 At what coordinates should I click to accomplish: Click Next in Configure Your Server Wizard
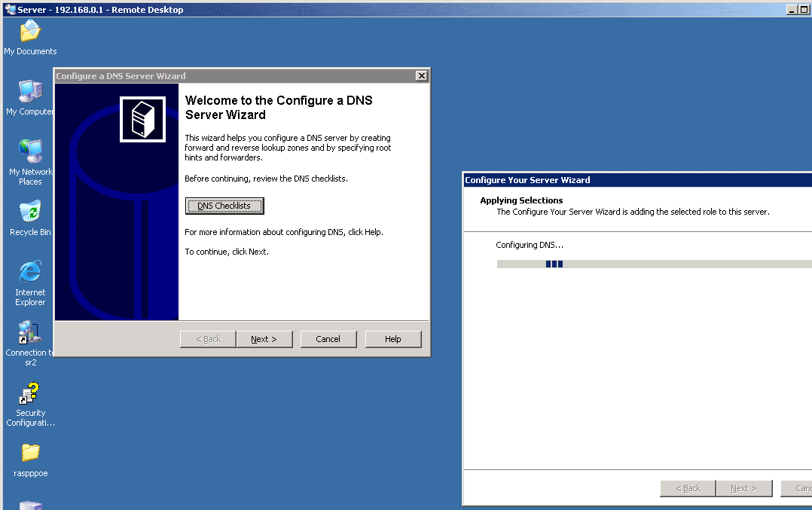[x=744, y=488]
